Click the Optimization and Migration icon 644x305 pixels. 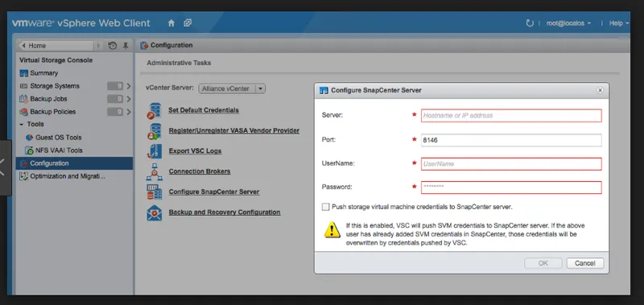point(24,176)
